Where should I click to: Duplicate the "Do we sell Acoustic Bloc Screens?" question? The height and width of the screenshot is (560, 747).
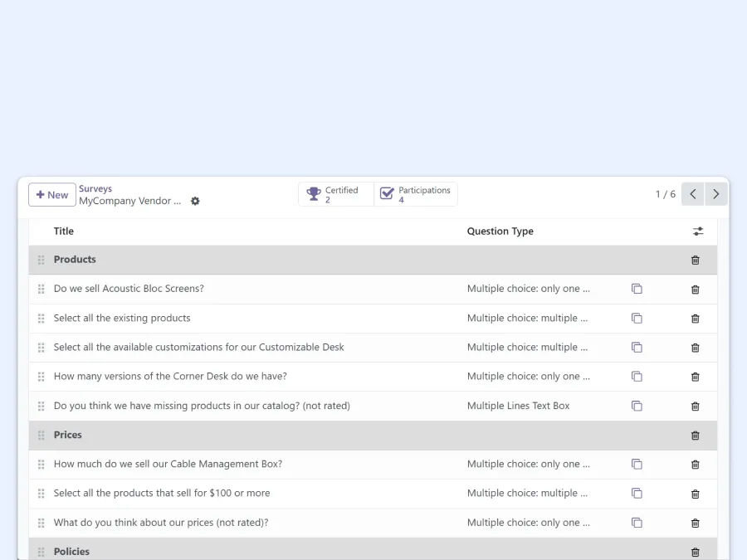[x=637, y=289]
